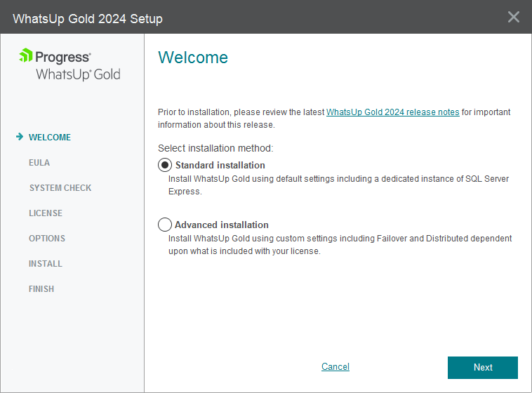Click the Welcome page heading

[193, 58]
